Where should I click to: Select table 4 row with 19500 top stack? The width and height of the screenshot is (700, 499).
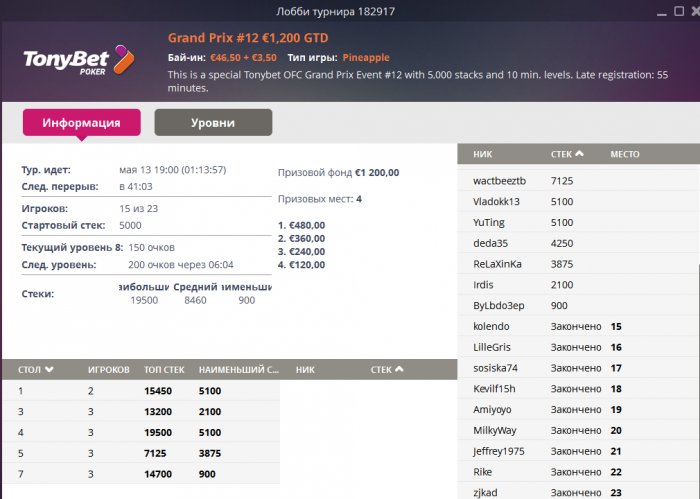(140, 432)
